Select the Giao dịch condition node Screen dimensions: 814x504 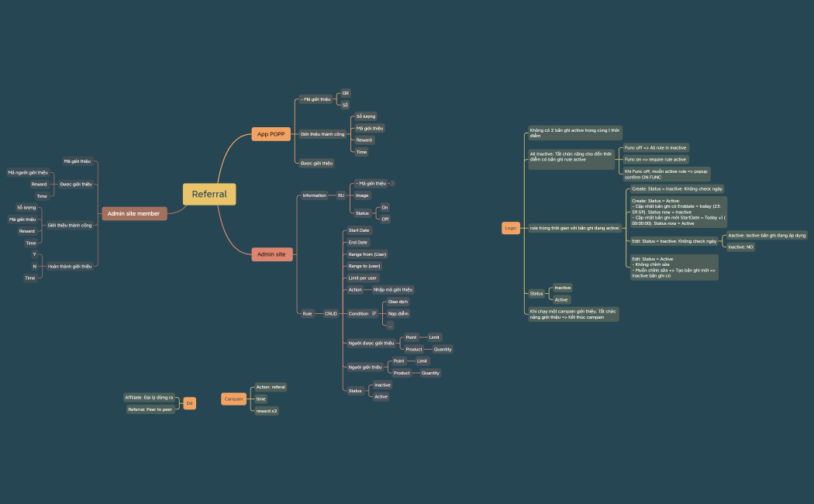point(398,302)
